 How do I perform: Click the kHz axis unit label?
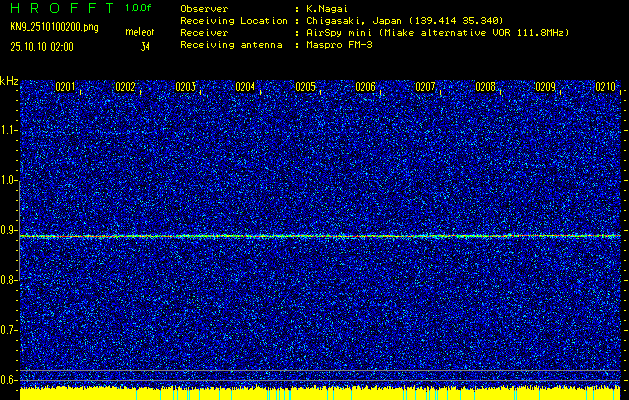(x=9, y=81)
